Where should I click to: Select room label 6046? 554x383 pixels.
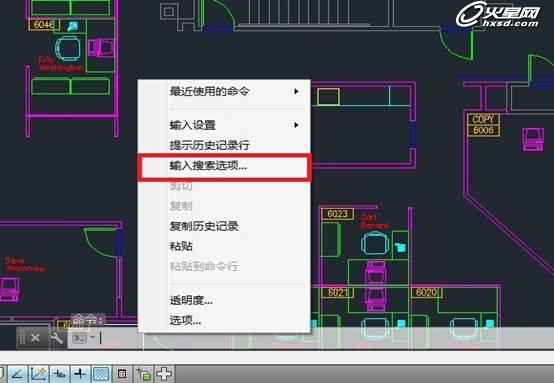44,24
